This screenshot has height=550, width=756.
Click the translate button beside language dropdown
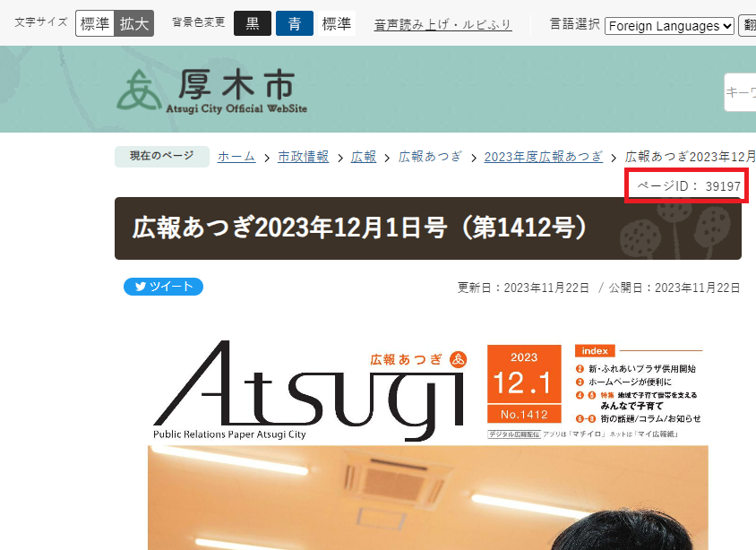pyautogui.click(x=747, y=26)
